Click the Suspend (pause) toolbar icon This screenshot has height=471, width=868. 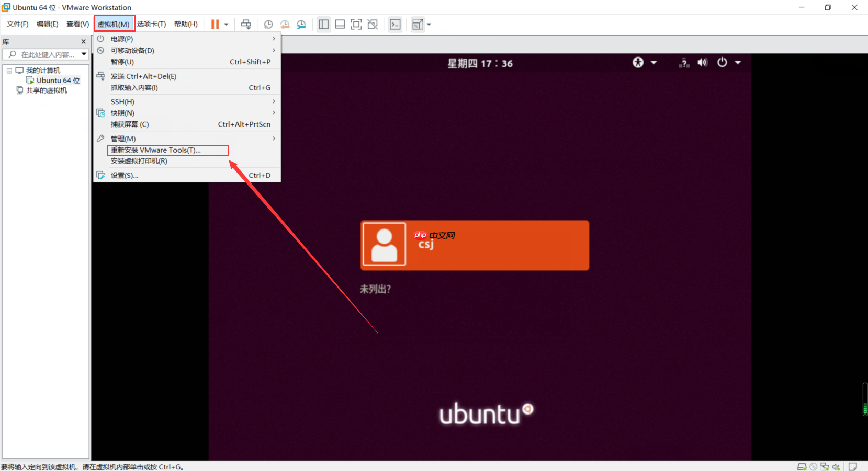pos(215,24)
